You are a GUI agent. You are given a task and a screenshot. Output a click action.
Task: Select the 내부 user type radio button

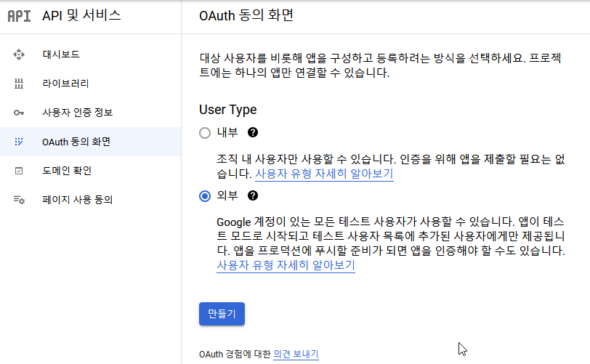click(205, 133)
